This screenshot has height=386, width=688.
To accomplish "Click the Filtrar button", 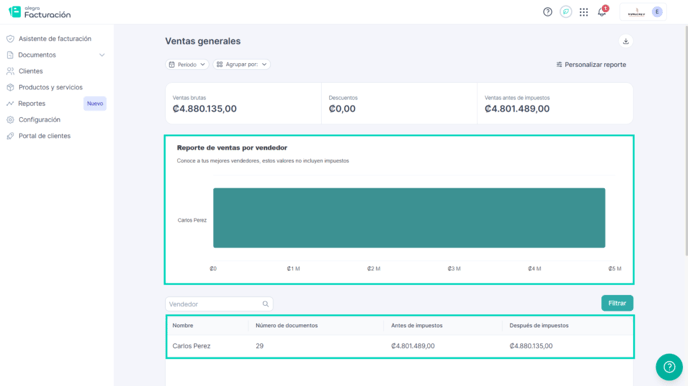I will click(x=617, y=303).
